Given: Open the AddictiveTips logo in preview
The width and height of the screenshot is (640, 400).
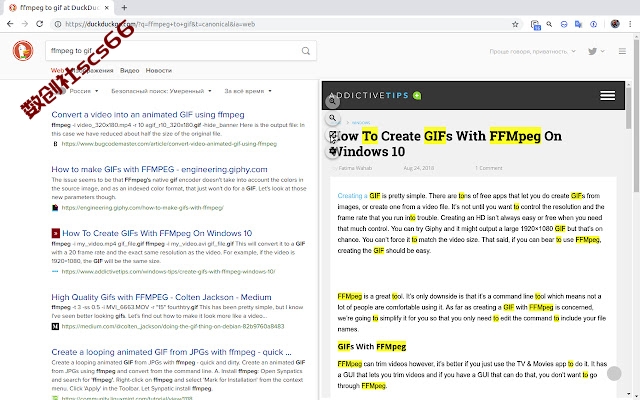Looking at the screenshot, I should point(369,96).
